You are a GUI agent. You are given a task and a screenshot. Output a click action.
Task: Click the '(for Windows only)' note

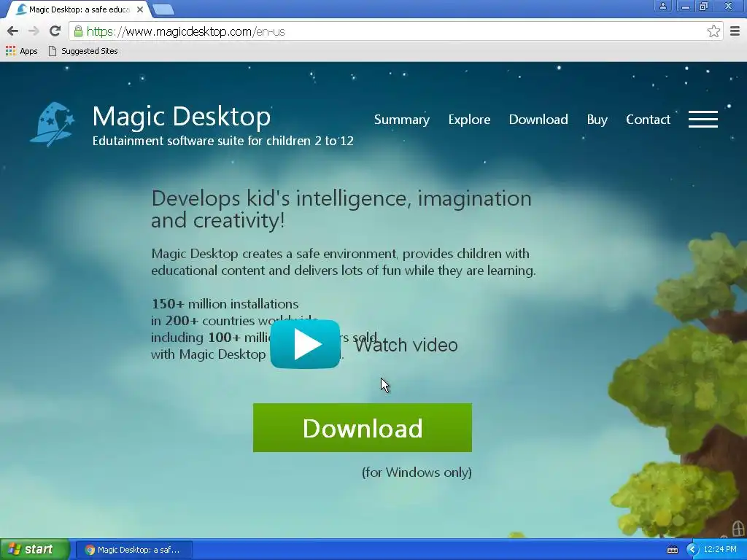[x=417, y=472]
